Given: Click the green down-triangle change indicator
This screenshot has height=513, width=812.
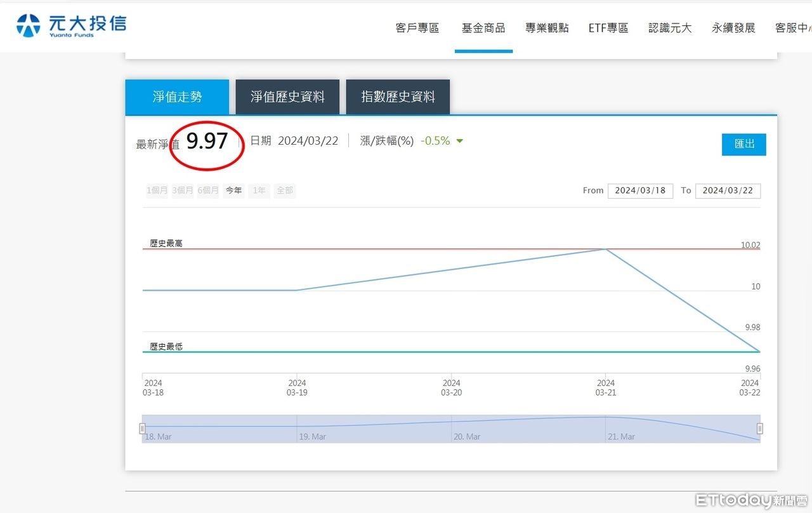Looking at the screenshot, I should pyautogui.click(x=460, y=141).
